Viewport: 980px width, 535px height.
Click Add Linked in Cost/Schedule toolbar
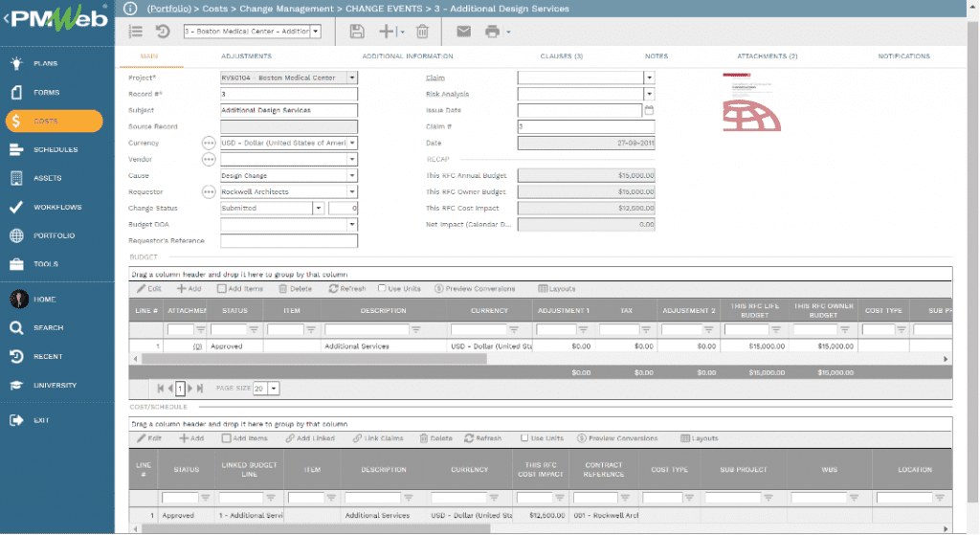pyautogui.click(x=310, y=438)
